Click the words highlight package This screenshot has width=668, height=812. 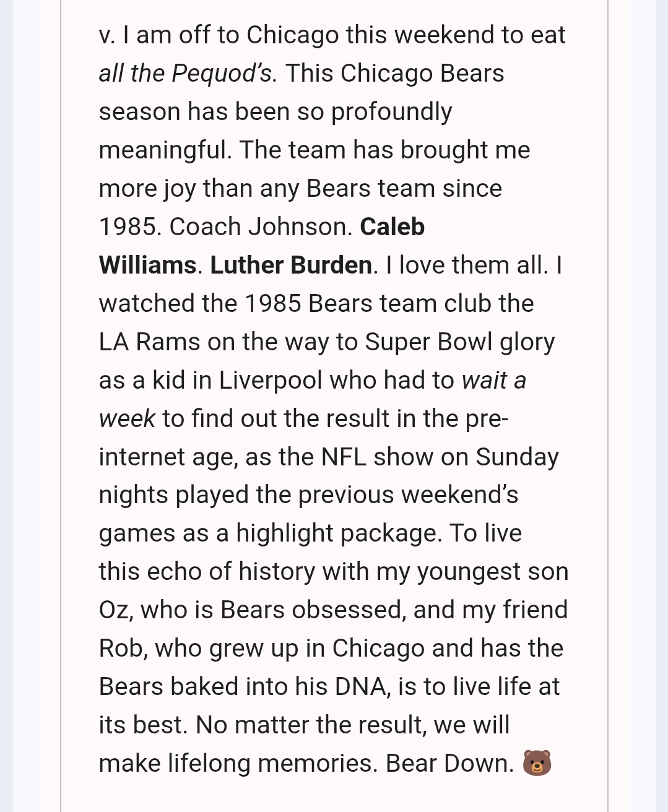[x=339, y=533]
